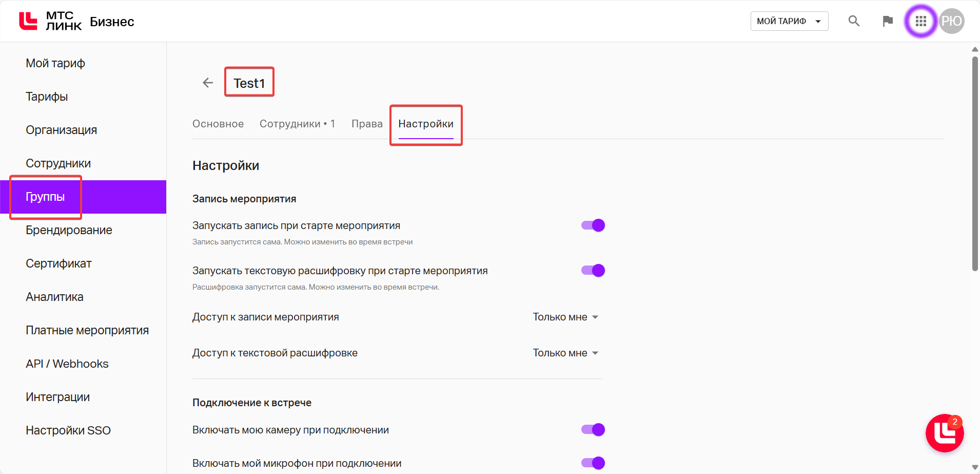Image resolution: width=980 pixels, height=474 pixels.
Task: Go back using the left arrow
Action: point(208,83)
